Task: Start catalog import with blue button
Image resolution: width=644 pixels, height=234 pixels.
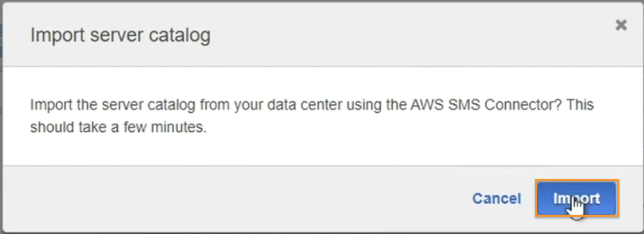Action: point(577,199)
